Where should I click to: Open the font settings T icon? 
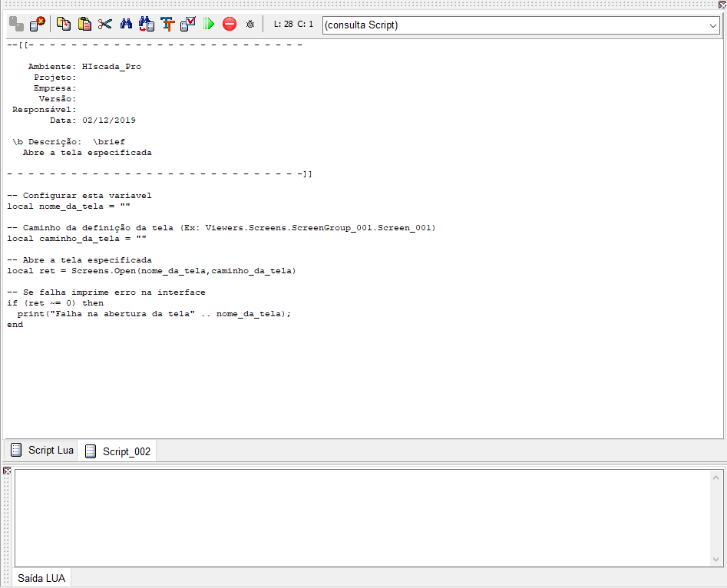(x=167, y=24)
